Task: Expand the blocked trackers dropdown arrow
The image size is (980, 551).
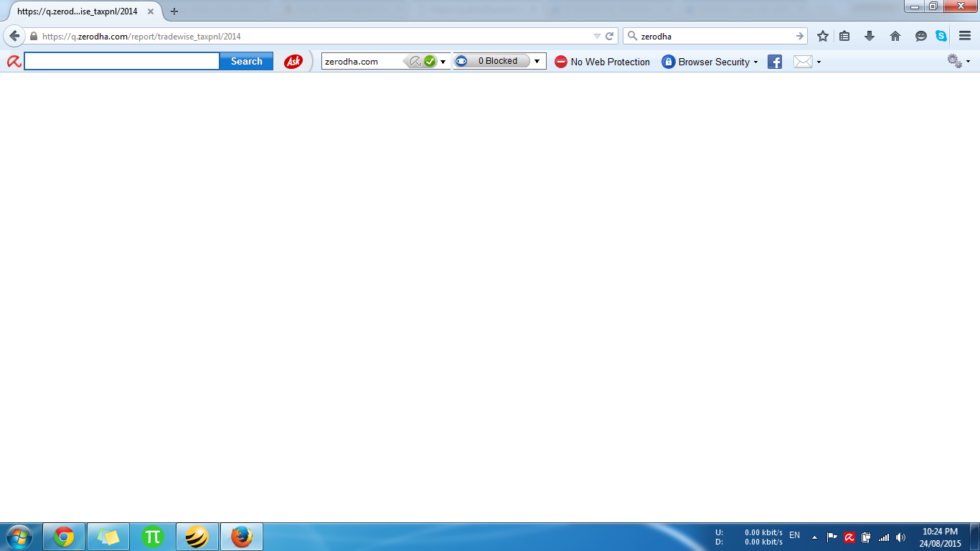Action: (x=537, y=61)
